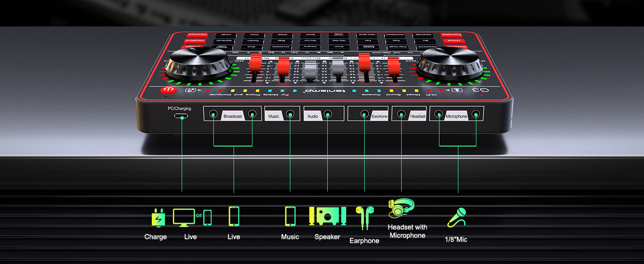Enable the Fun/Voice effect button
The image size is (644, 264).
pos(451,35)
